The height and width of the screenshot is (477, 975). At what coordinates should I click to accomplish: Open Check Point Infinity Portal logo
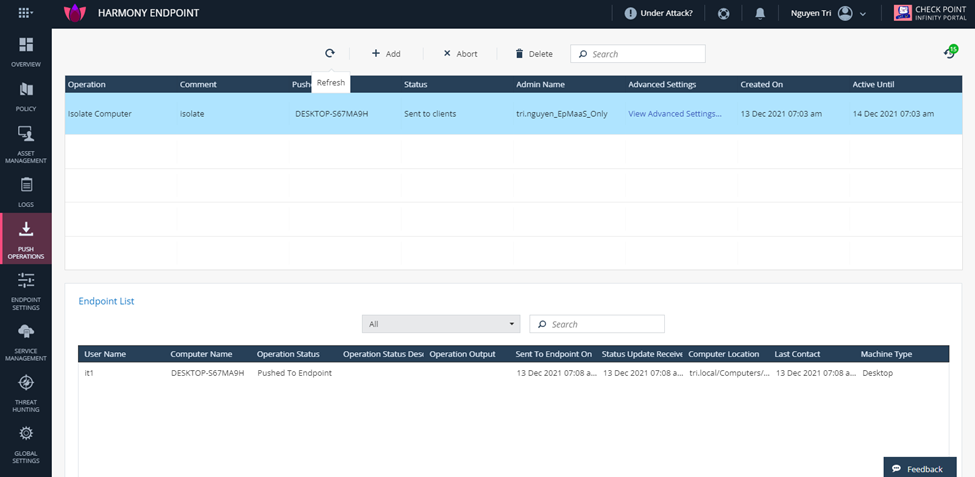click(x=930, y=13)
